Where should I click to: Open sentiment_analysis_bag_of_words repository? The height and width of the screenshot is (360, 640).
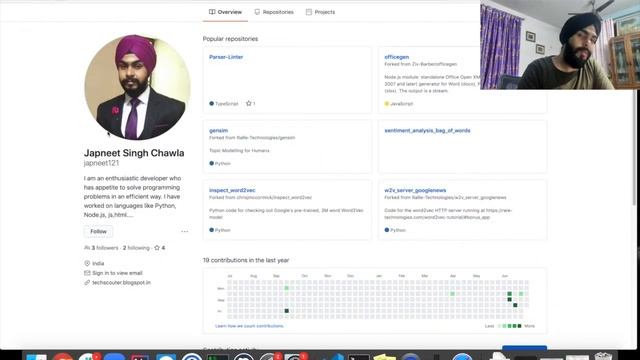[x=427, y=131]
